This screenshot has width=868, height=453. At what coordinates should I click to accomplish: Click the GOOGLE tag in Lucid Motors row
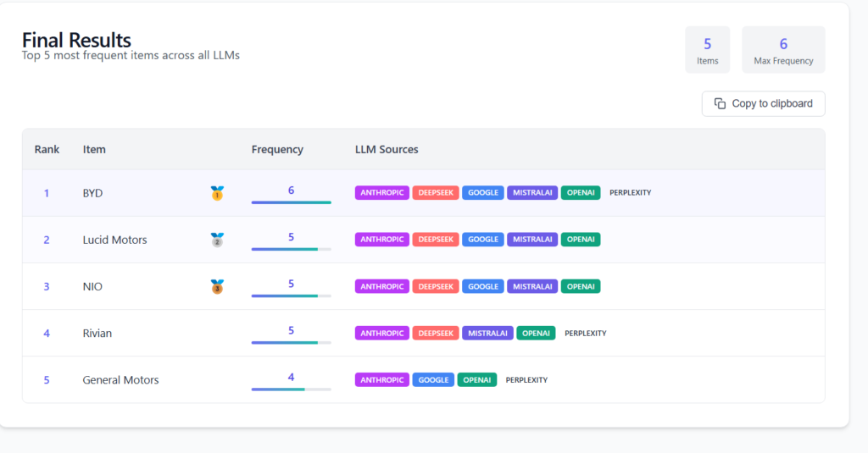click(483, 240)
